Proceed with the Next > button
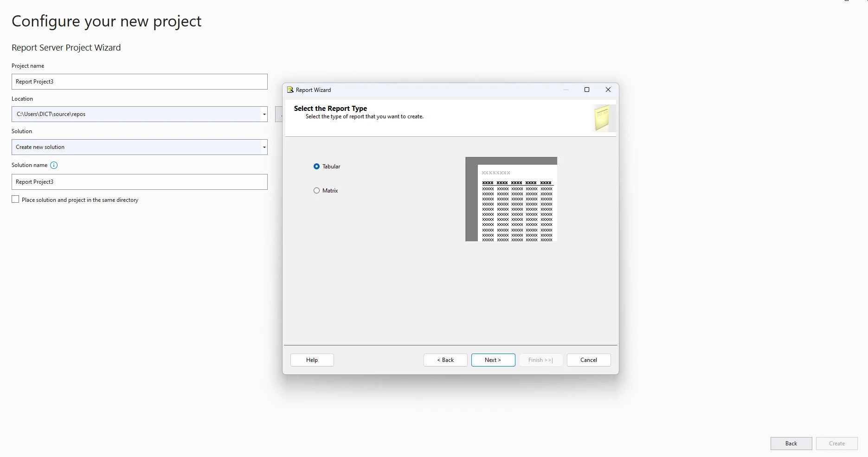The image size is (868, 457). point(493,360)
